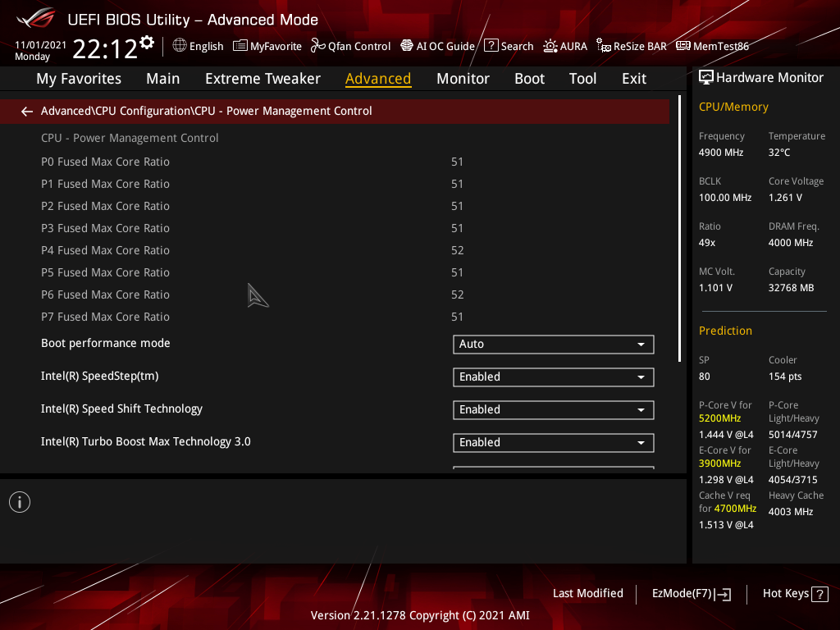Open AURA lighting icon
Viewport: 840px width, 630px height.
pos(550,46)
